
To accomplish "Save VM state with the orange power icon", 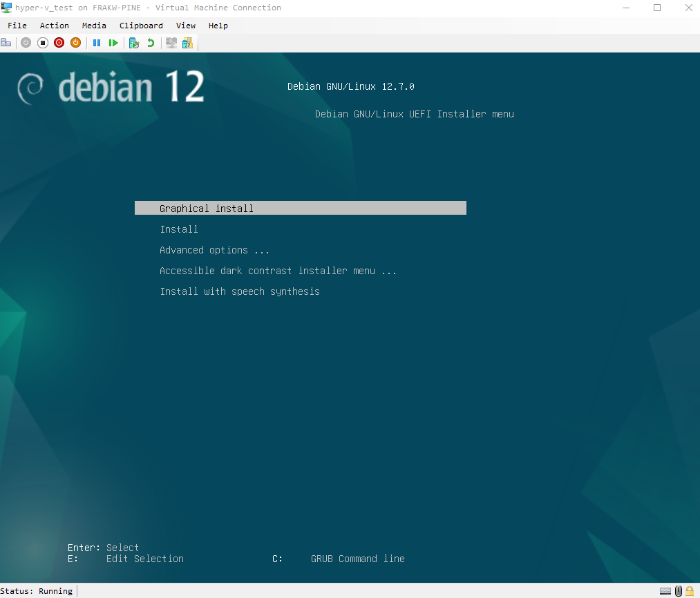I will click(75, 43).
